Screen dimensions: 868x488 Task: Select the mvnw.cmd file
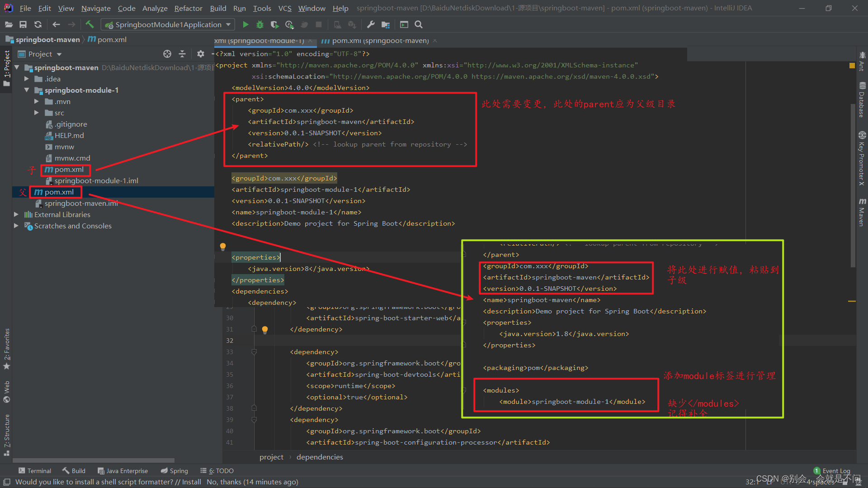point(68,158)
